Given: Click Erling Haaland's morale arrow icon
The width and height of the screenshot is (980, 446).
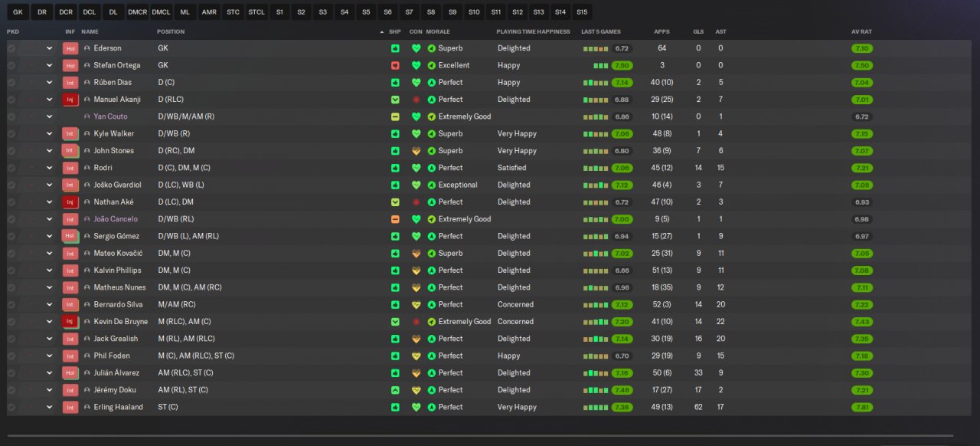Looking at the screenshot, I should tap(433, 407).
